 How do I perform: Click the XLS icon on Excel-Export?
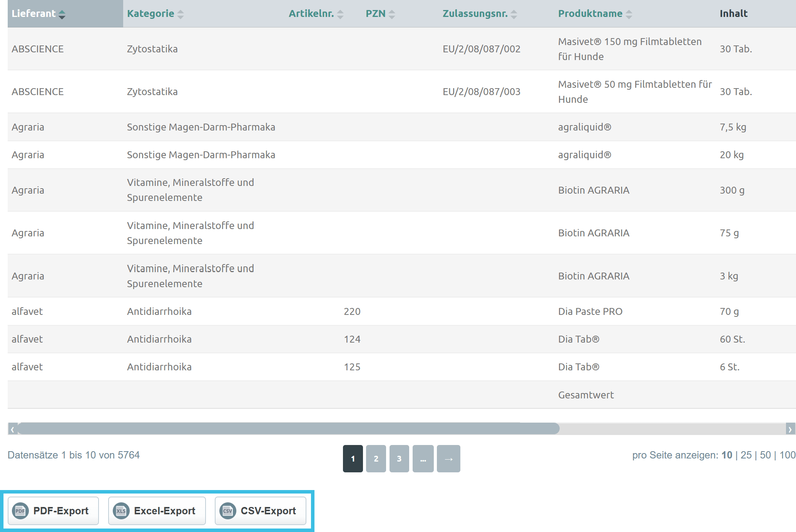(x=121, y=511)
